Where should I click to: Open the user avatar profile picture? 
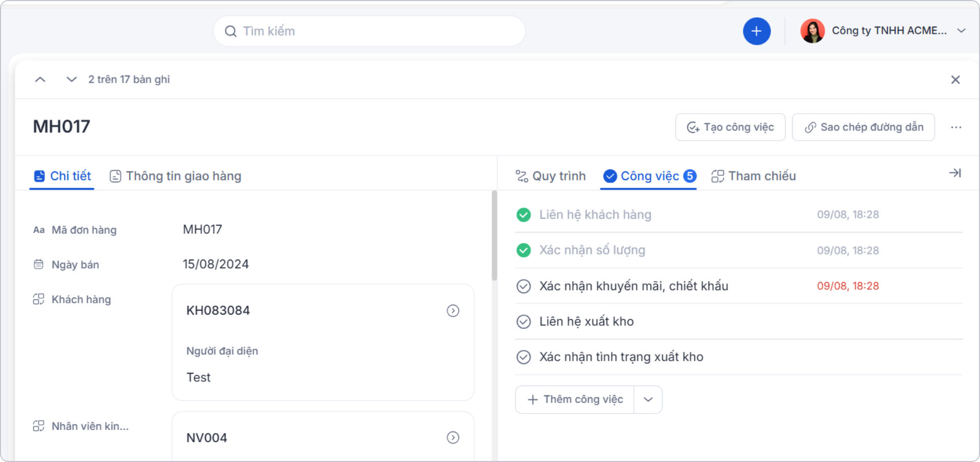coord(813,31)
